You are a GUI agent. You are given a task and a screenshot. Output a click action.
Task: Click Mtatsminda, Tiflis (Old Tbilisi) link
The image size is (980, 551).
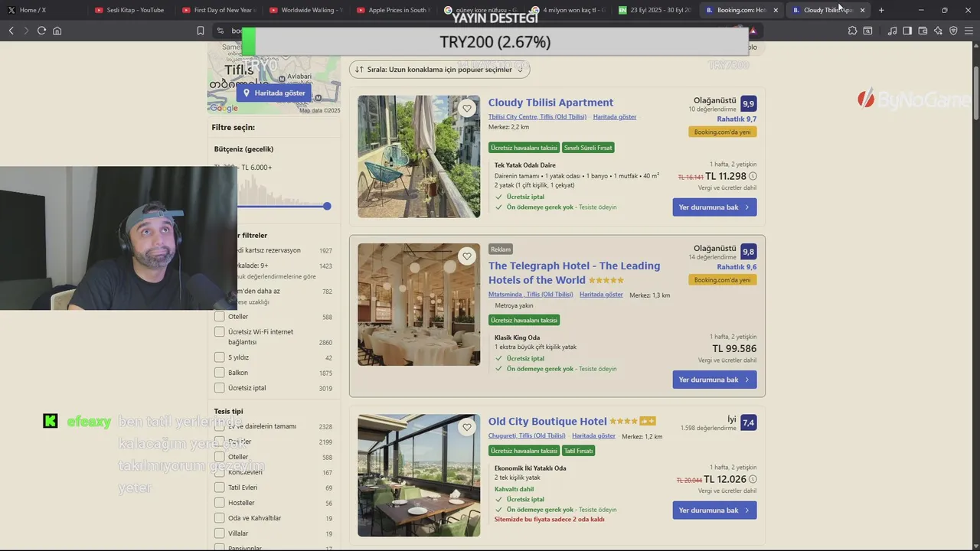click(x=531, y=295)
